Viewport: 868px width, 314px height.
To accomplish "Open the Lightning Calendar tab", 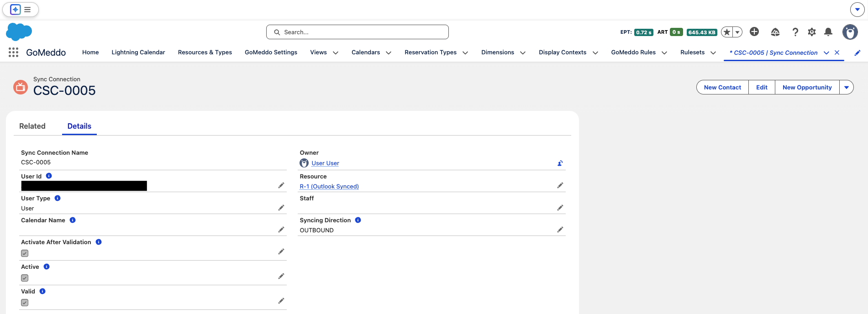I will [x=138, y=52].
